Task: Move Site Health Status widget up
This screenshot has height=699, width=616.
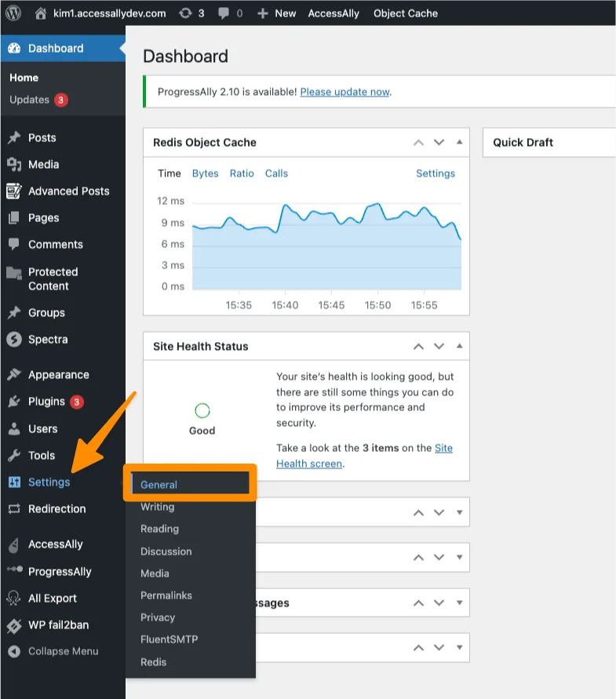Action: [x=418, y=347]
